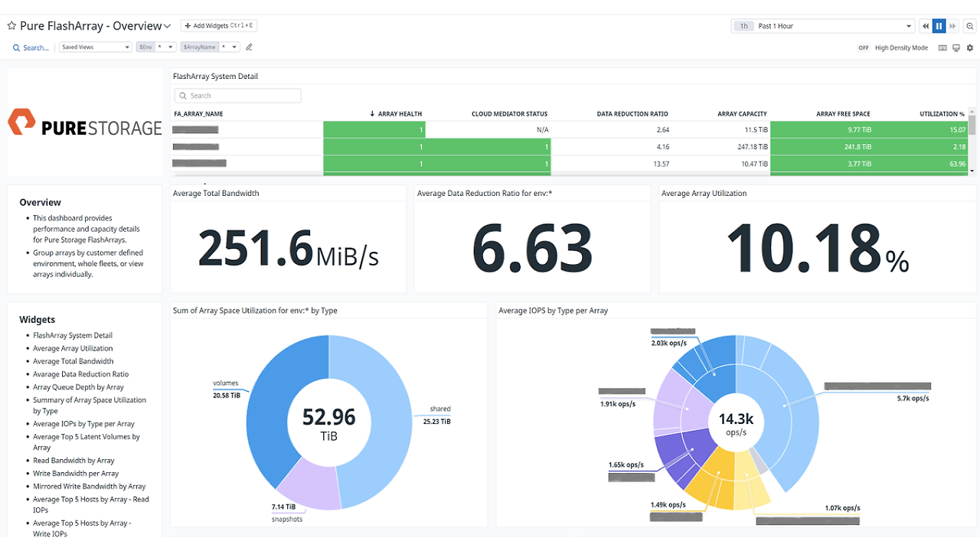Click the Pure Storage logo
Viewport: 980px width, 551px height.
pos(85,122)
